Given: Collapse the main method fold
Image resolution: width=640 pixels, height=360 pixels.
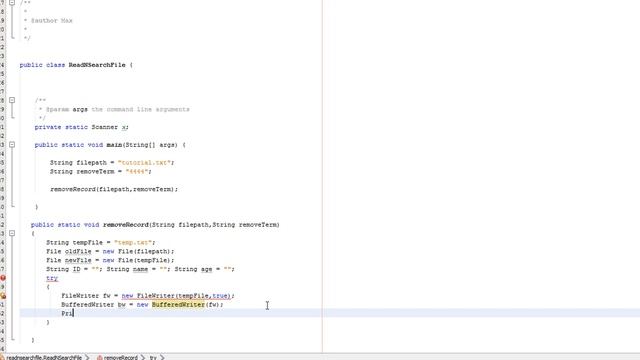Looking at the screenshot, I should coord(12,144).
